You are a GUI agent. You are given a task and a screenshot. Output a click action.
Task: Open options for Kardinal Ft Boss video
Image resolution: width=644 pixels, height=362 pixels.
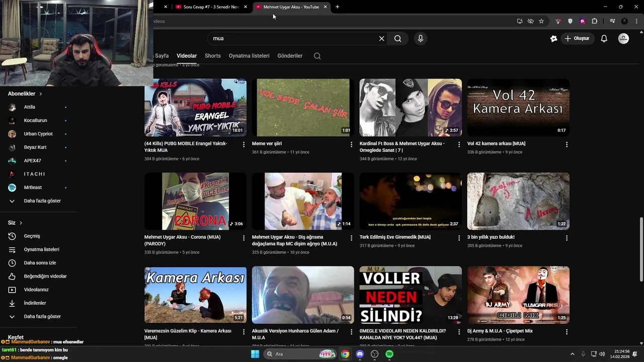459,144
